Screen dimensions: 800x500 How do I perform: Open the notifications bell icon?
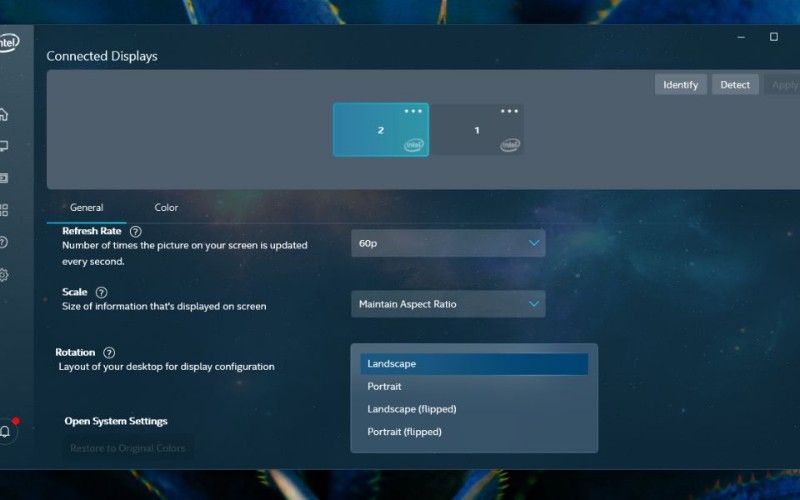6,431
